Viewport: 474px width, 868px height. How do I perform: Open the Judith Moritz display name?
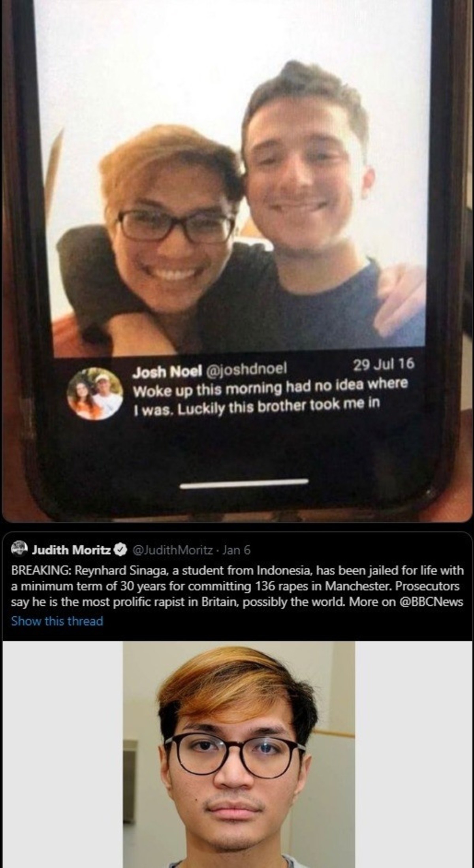(x=72, y=550)
